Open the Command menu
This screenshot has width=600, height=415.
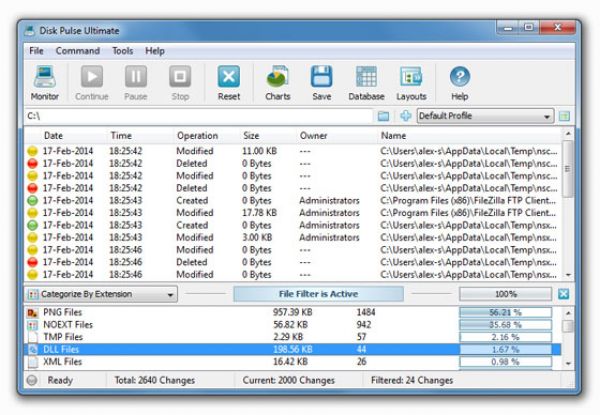pyautogui.click(x=77, y=50)
